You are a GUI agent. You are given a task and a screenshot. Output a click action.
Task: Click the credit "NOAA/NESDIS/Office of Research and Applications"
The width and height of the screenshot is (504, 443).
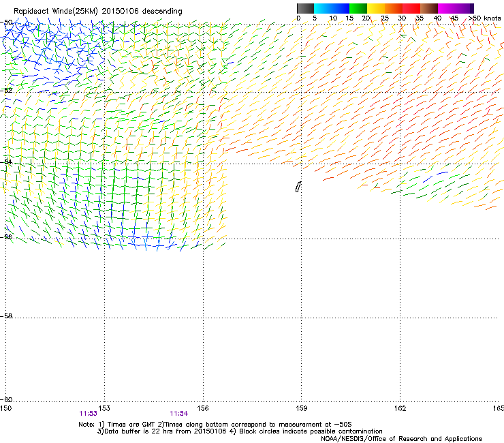(x=401, y=439)
